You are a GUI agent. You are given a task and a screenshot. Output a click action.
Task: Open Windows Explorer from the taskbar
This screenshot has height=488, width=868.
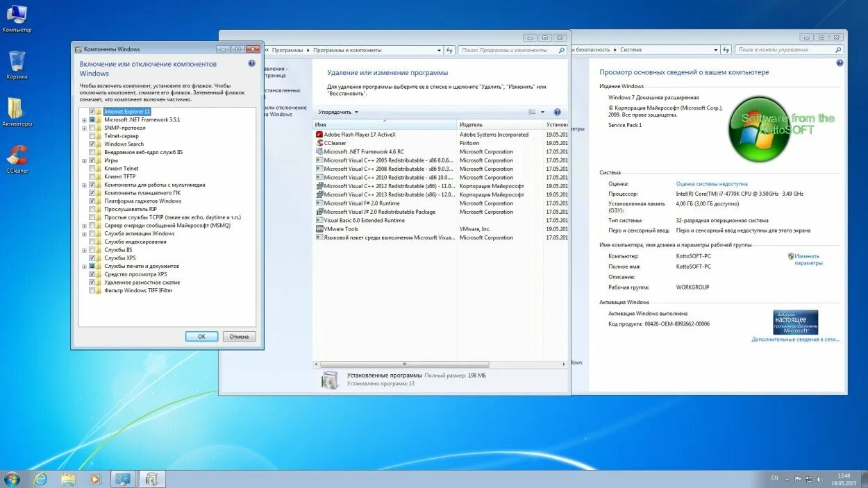point(68,478)
